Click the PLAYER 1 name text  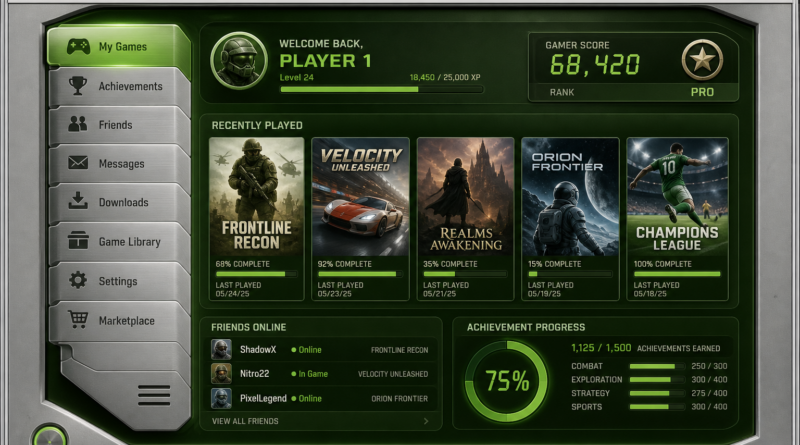click(326, 61)
